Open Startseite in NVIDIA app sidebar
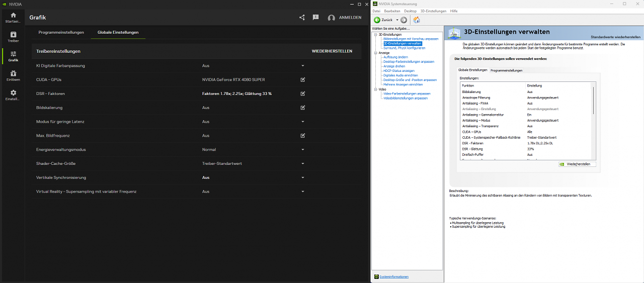Viewport: 644px width, 283px height. [x=13, y=18]
